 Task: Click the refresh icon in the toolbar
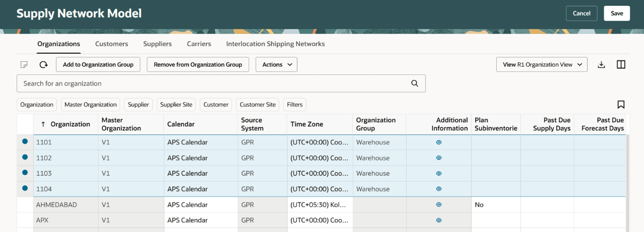tap(43, 65)
